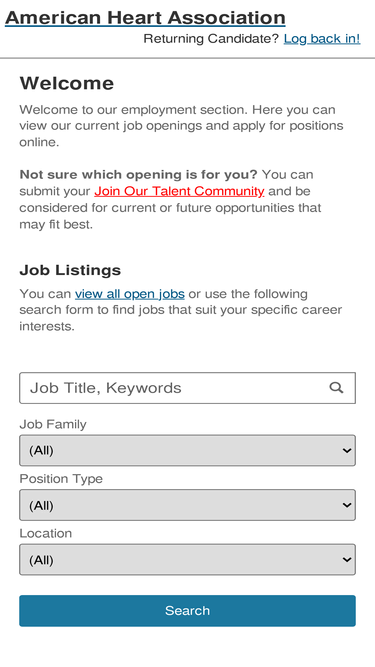
Task: Click the 'Position Type' field label
Action: [61, 479]
